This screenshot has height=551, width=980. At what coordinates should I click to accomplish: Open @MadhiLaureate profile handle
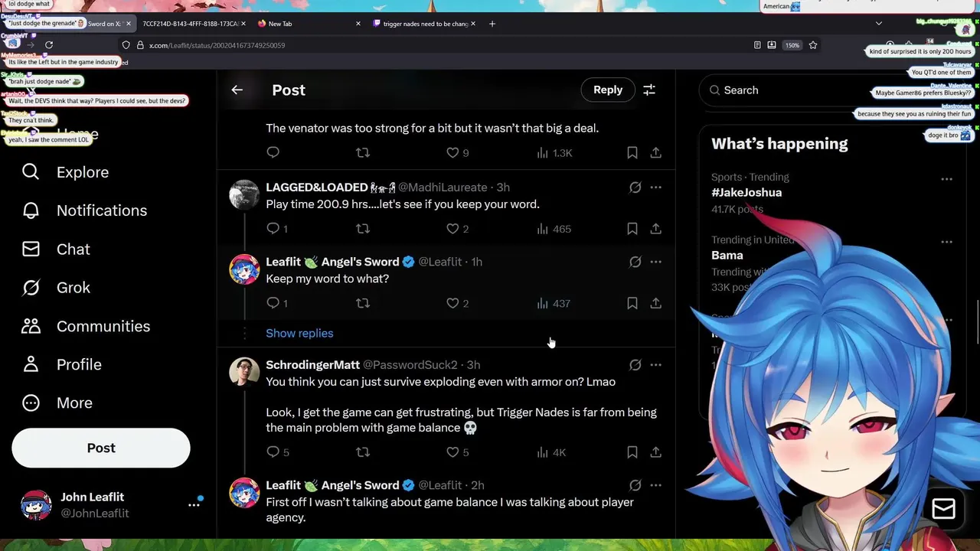pos(443,187)
